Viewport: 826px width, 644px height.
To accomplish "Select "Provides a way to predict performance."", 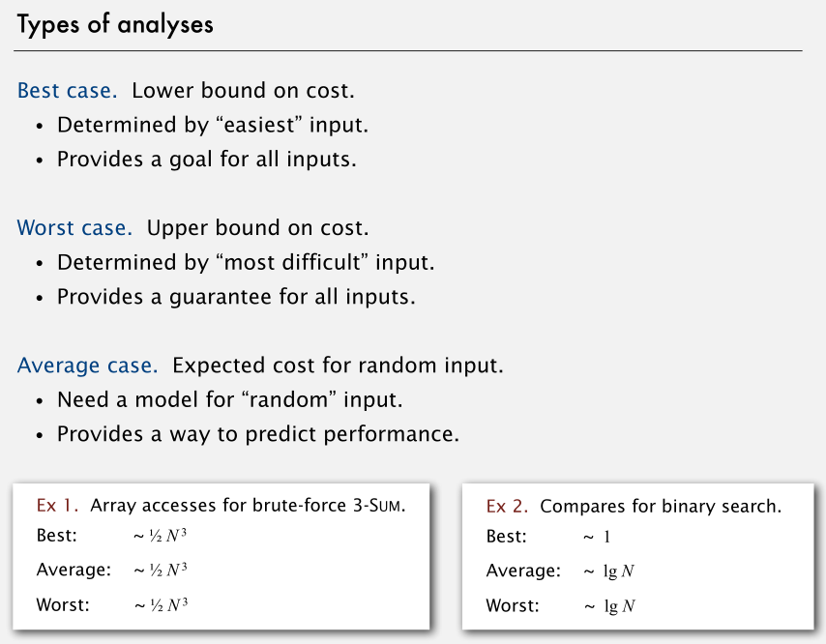I will (257, 433).
